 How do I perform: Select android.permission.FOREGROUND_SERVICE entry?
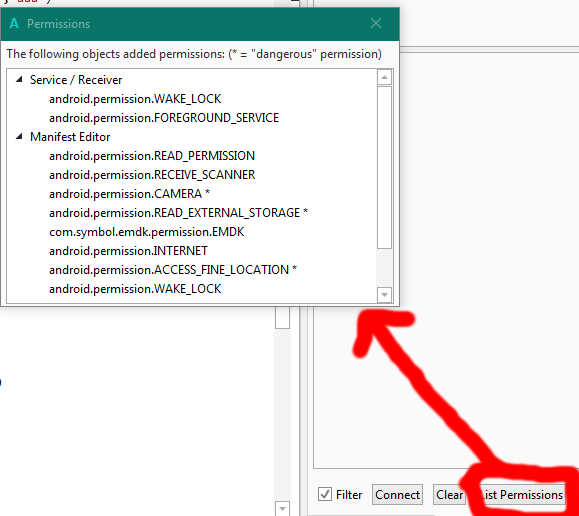tap(164, 118)
